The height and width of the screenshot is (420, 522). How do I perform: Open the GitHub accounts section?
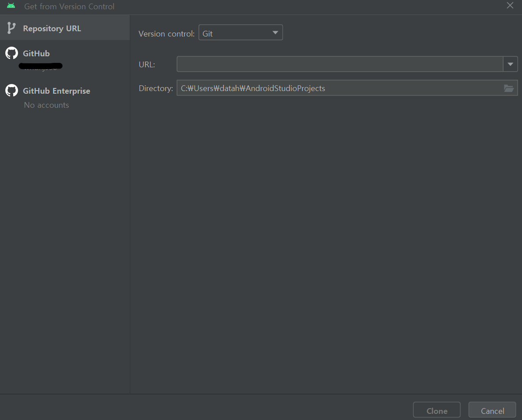tap(36, 54)
